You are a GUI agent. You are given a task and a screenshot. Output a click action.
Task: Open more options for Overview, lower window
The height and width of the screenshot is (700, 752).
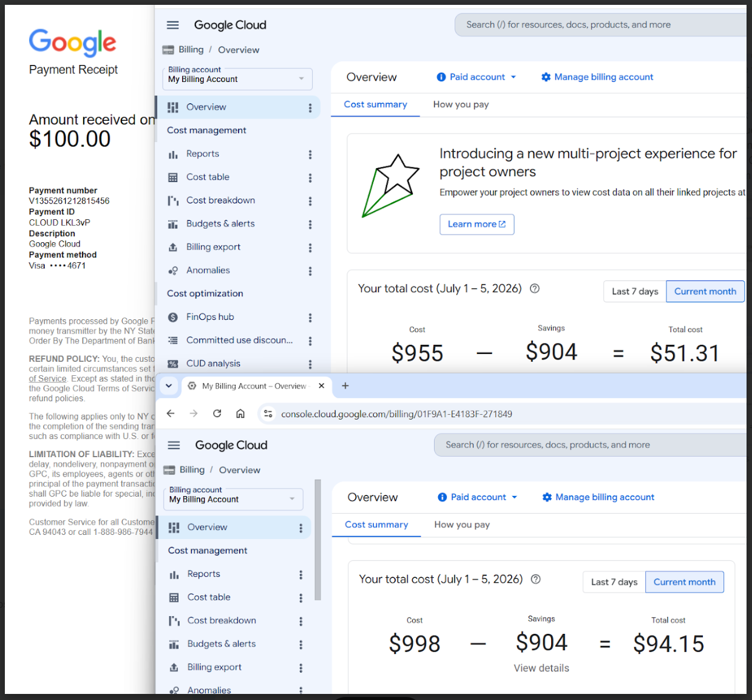(x=300, y=528)
